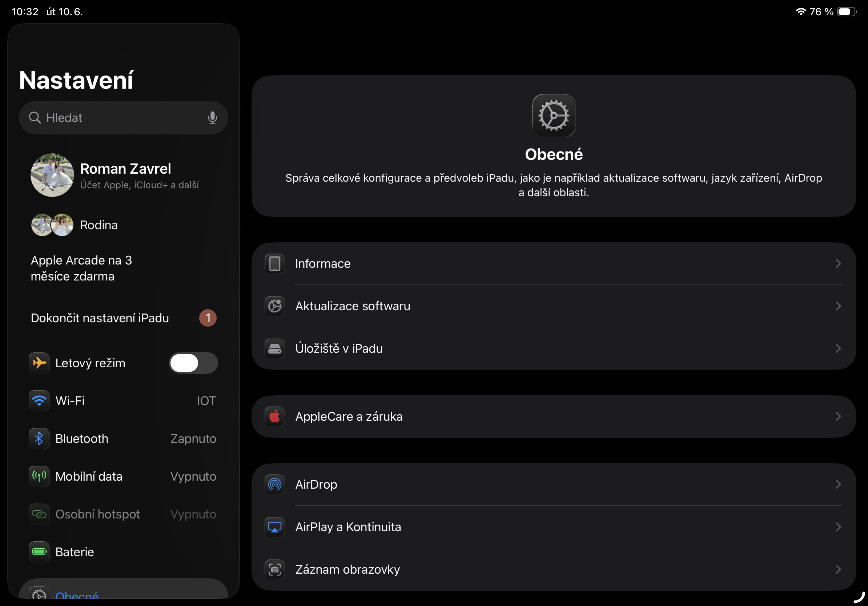Tap the Bluetooth icon in sidebar
This screenshot has height=606, width=868.
pyautogui.click(x=39, y=438)
